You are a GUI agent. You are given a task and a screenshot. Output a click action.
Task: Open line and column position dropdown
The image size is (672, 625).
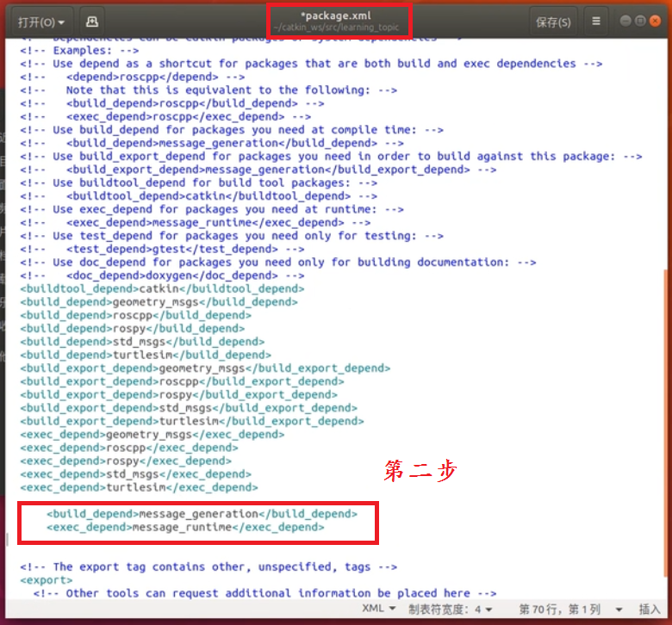(570, 609)
